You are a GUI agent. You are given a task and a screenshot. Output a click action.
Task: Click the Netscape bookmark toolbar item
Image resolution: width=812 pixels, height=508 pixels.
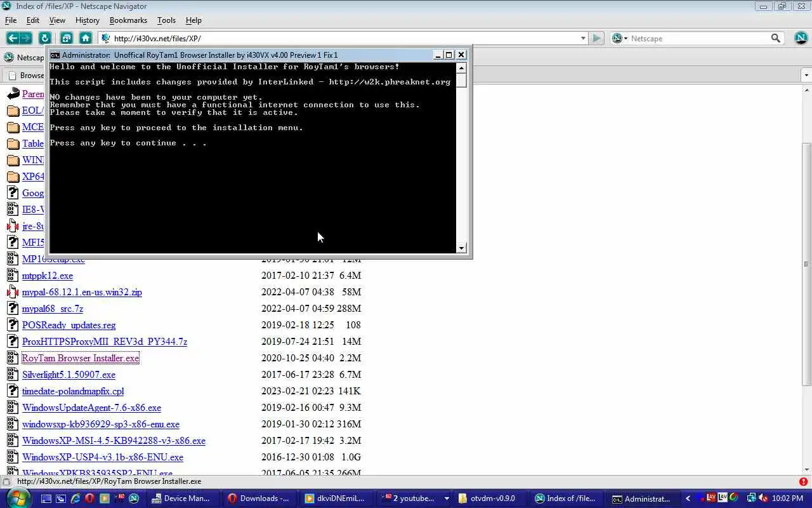tap(24, 57)
